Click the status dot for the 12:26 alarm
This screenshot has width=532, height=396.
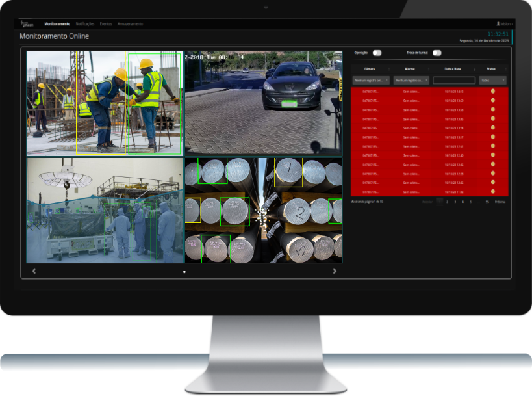click(x=492, y=182)
